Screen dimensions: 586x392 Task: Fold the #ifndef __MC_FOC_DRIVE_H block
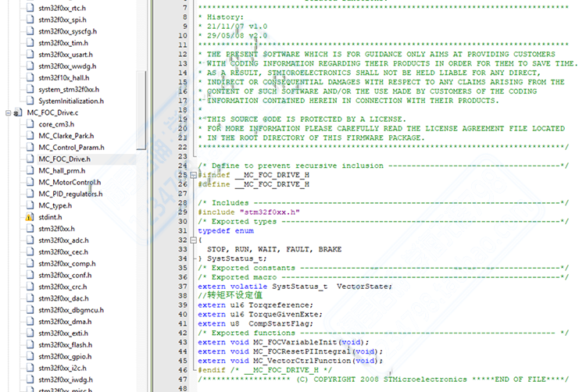(193, 175)
